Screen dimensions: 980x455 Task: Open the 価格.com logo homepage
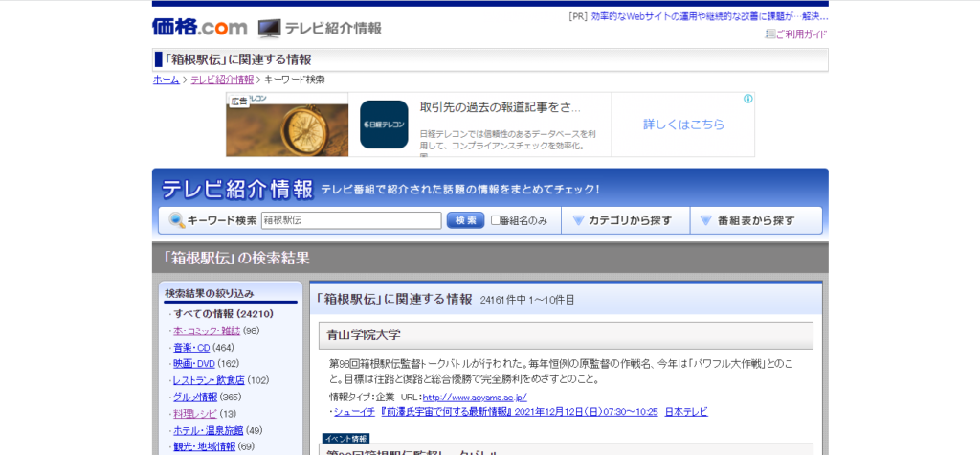199,28
